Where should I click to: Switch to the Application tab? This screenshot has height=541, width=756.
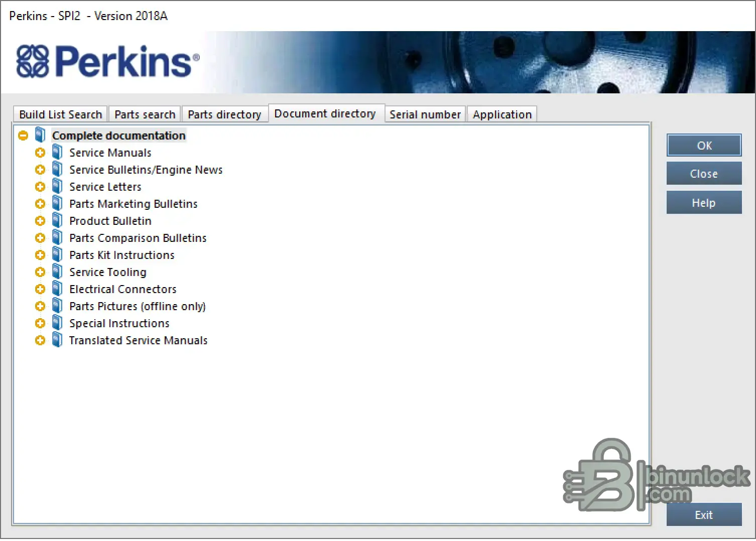[x=502, y=114]
